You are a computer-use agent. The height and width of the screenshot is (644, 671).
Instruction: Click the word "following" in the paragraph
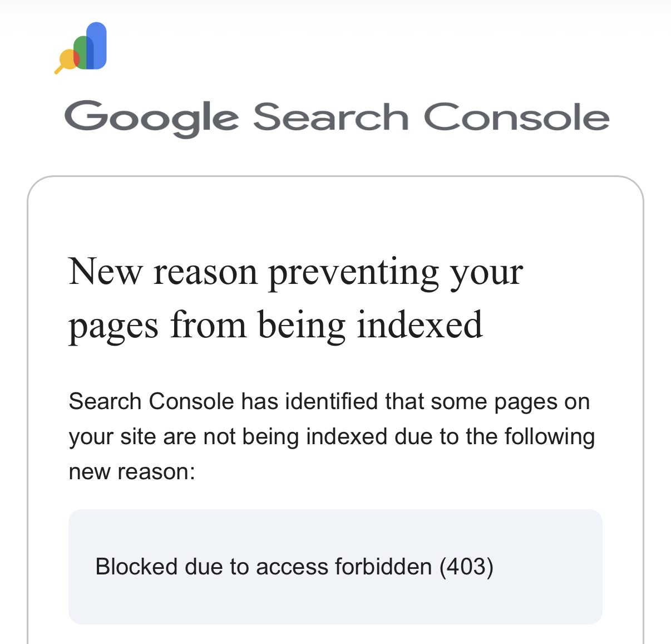[550, 436]
